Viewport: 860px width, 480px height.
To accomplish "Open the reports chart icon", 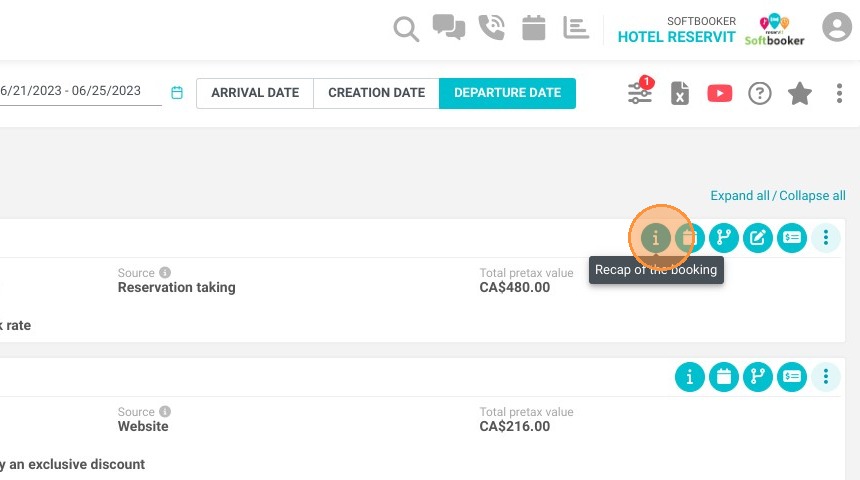I will (576, 27).
